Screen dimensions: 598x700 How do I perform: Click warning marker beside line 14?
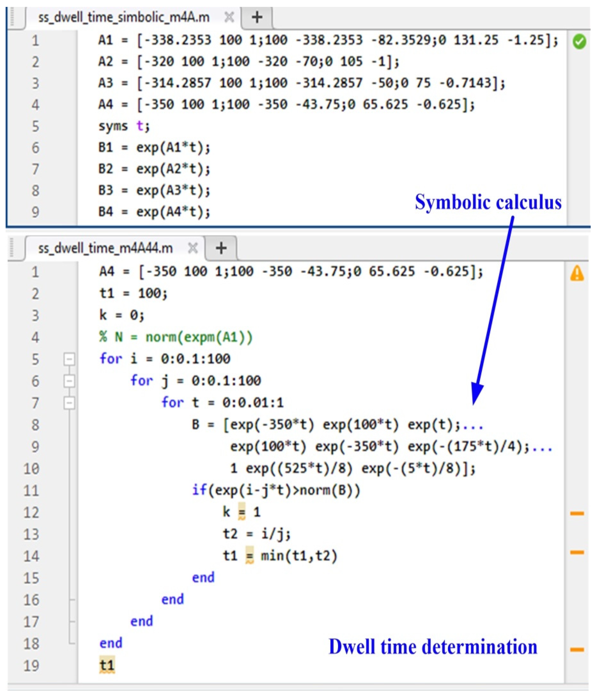577,552
